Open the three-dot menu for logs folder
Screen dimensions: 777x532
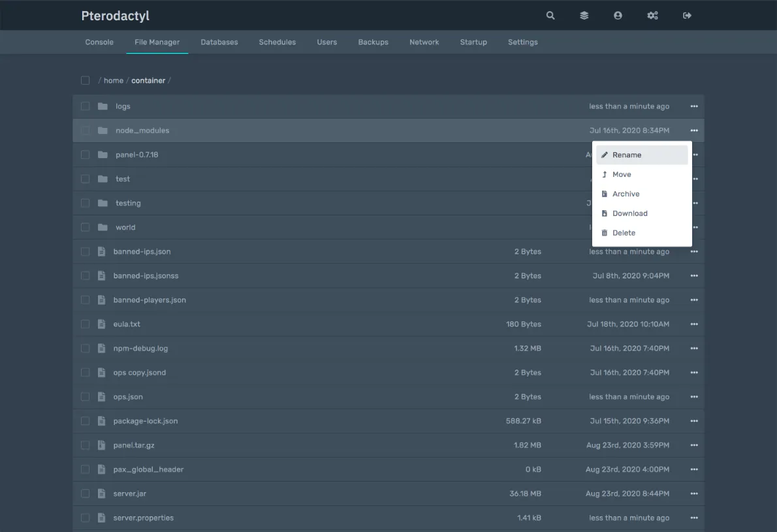tap(694, 106)
